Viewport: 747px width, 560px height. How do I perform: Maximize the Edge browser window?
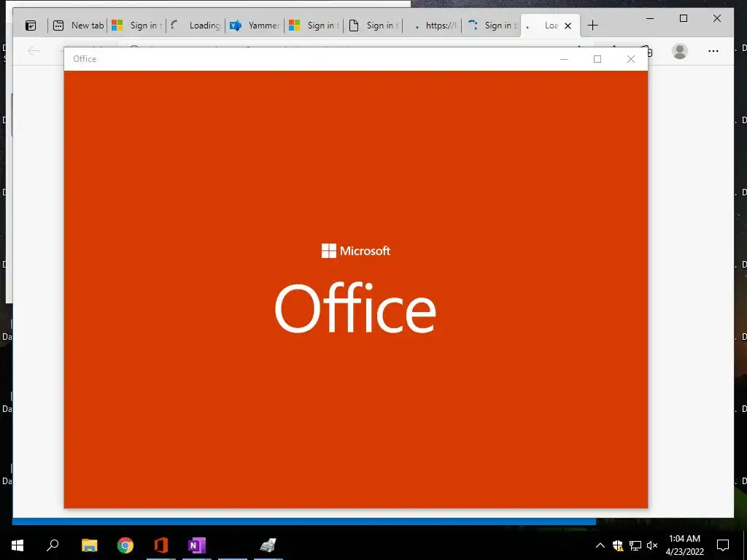pos(683,18)
